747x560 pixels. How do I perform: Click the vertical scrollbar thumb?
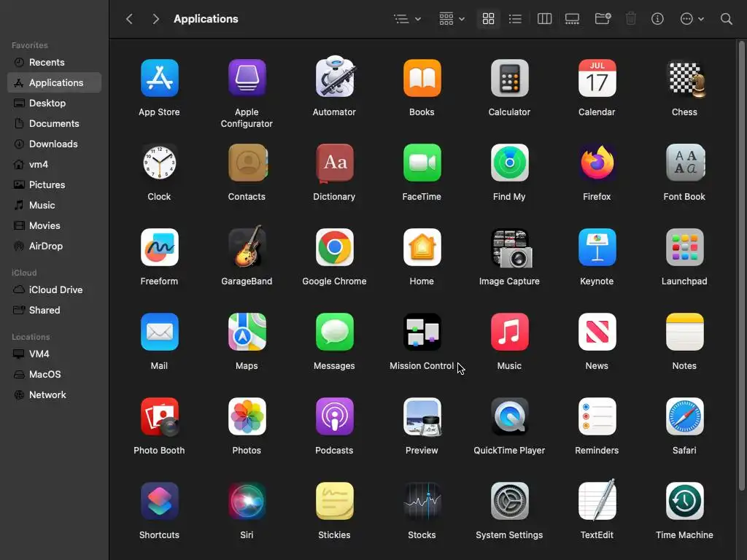point(741,265)
